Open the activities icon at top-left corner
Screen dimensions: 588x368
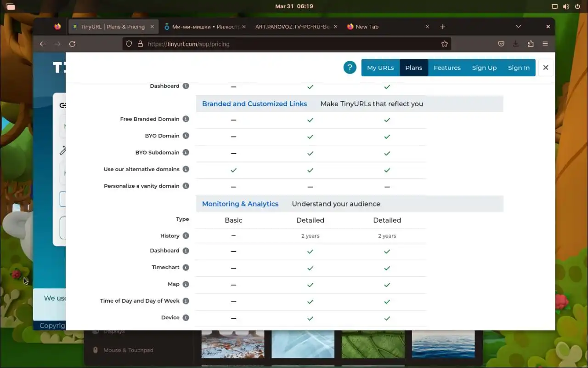[11, 6]
